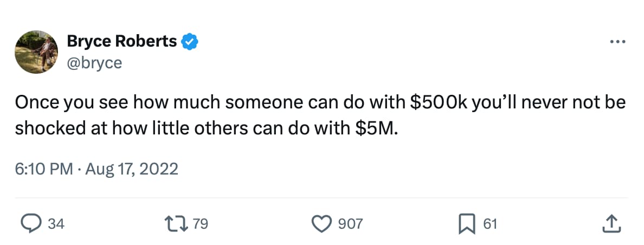Click the Bryce Roberts display name
The image size is (644, 245).
[121, 41]
